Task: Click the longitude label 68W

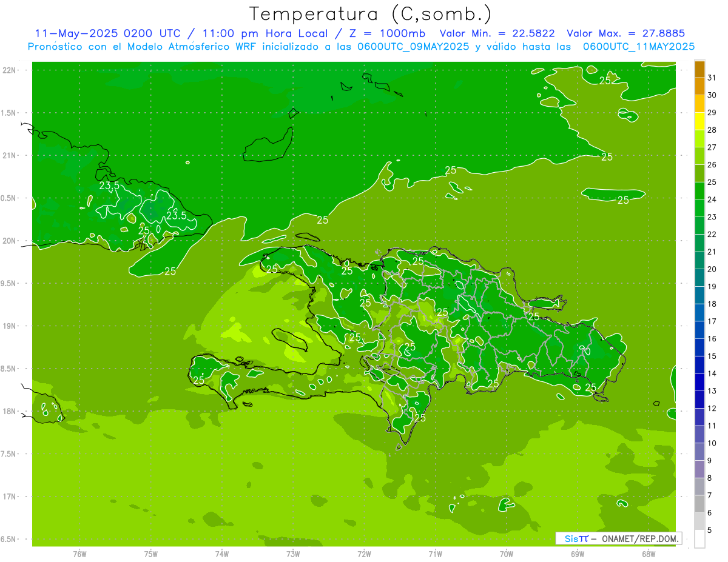Action: tap(649, 554)
